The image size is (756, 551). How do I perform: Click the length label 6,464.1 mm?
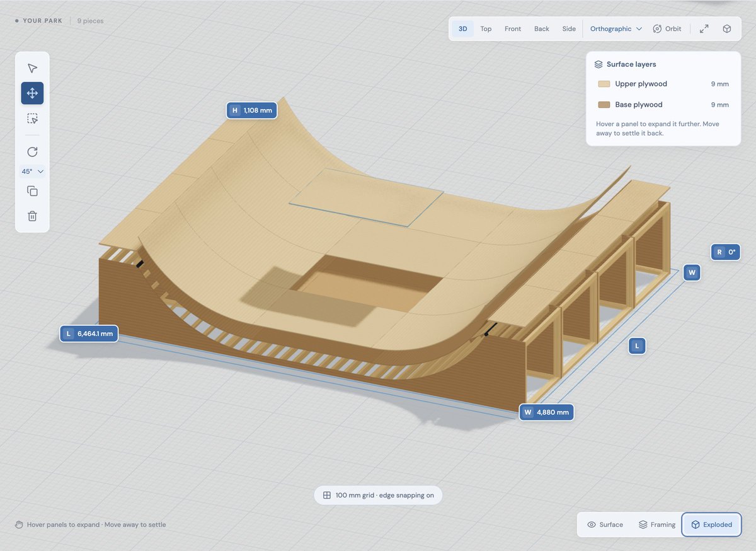click(89, 333)
